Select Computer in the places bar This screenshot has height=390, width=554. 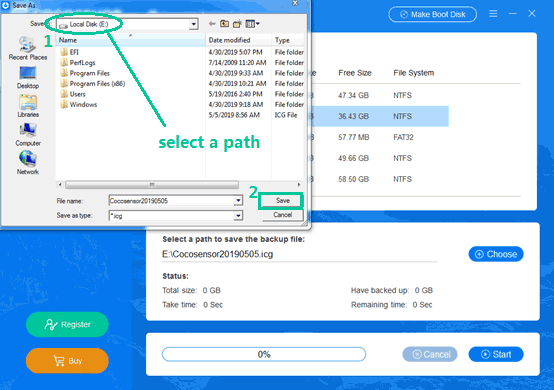28,135
